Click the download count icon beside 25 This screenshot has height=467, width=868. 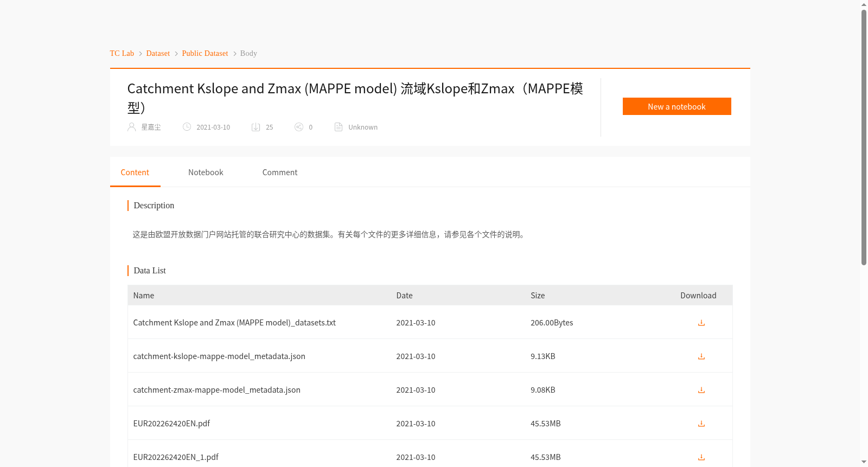tap(256, 127)
